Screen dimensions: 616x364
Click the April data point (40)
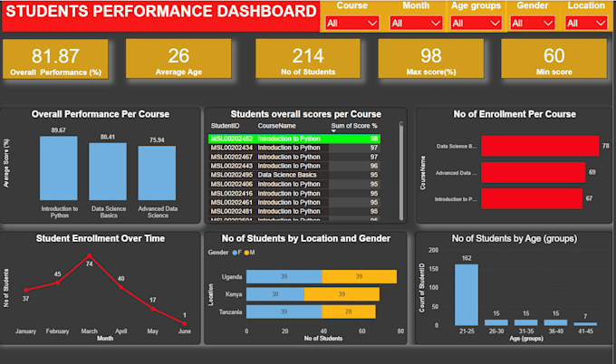click(121, 287)
